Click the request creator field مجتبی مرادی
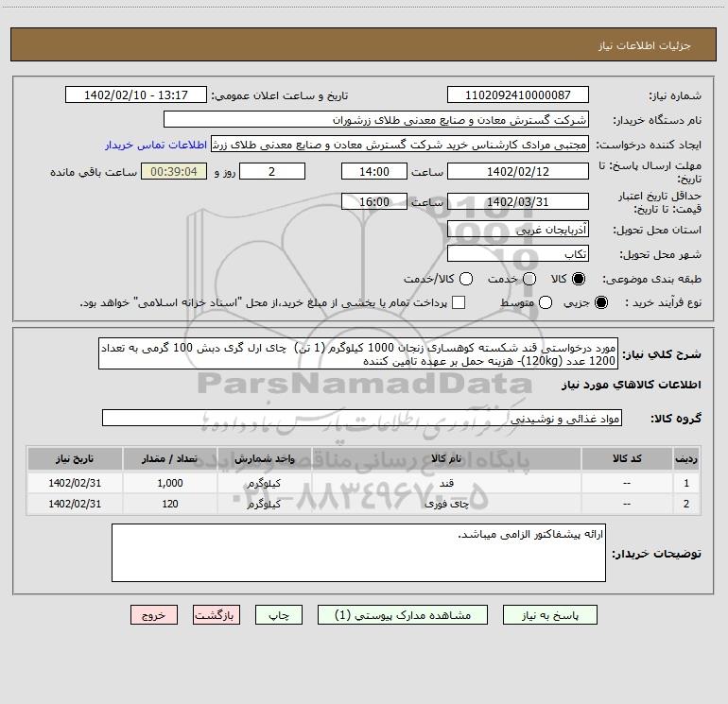The width and height of the screenshot is (728, 704). tap(400, 145)
